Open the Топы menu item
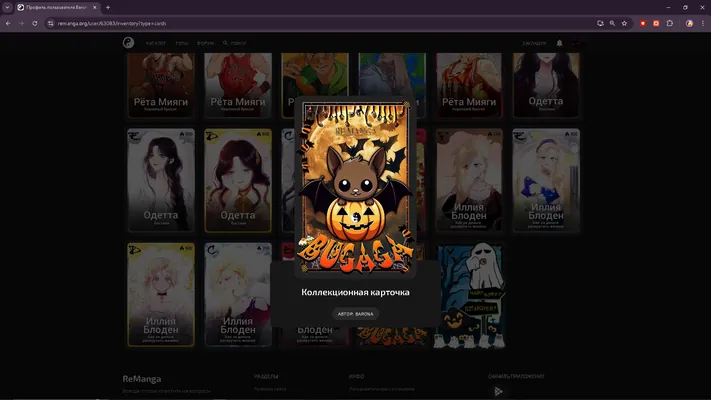The height and width of the screenshot is (400, 711). click(x=181, y=43)
